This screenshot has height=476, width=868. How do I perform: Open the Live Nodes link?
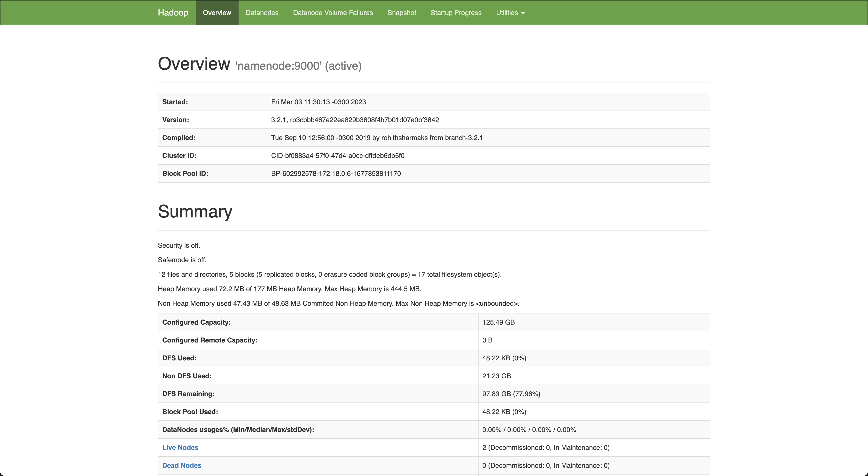(180, 447)
